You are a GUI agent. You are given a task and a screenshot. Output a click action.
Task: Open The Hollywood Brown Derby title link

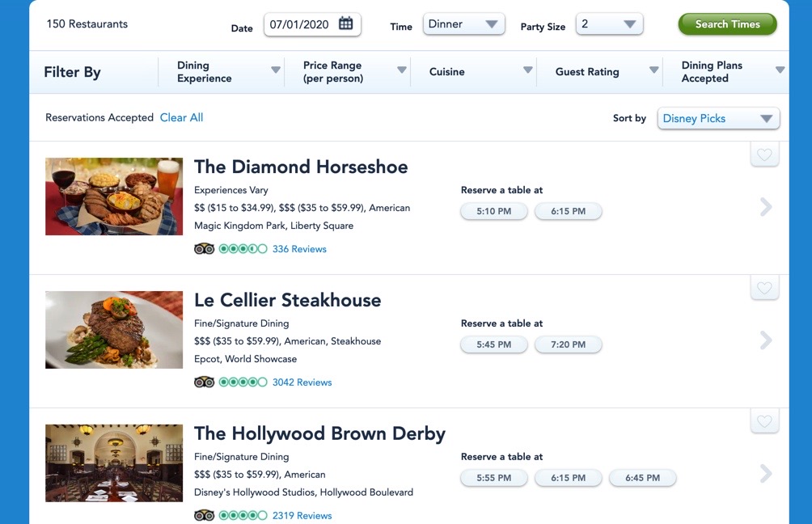coord(319,433)
